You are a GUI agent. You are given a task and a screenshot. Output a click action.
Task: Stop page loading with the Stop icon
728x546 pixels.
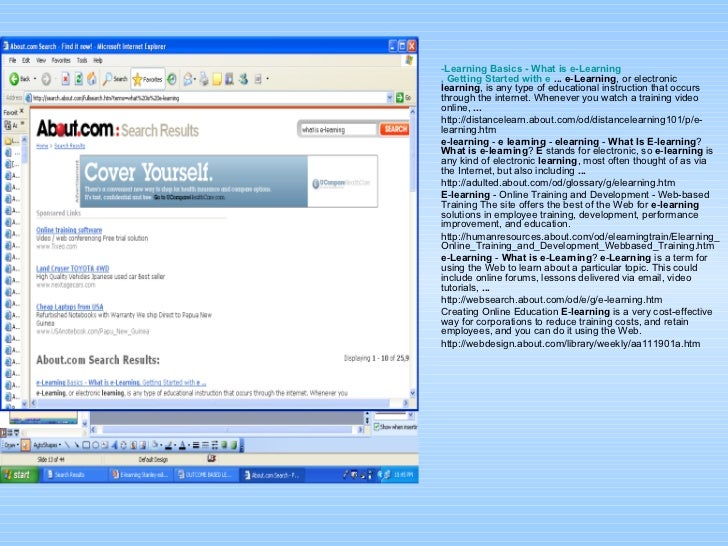click(65, 79)
